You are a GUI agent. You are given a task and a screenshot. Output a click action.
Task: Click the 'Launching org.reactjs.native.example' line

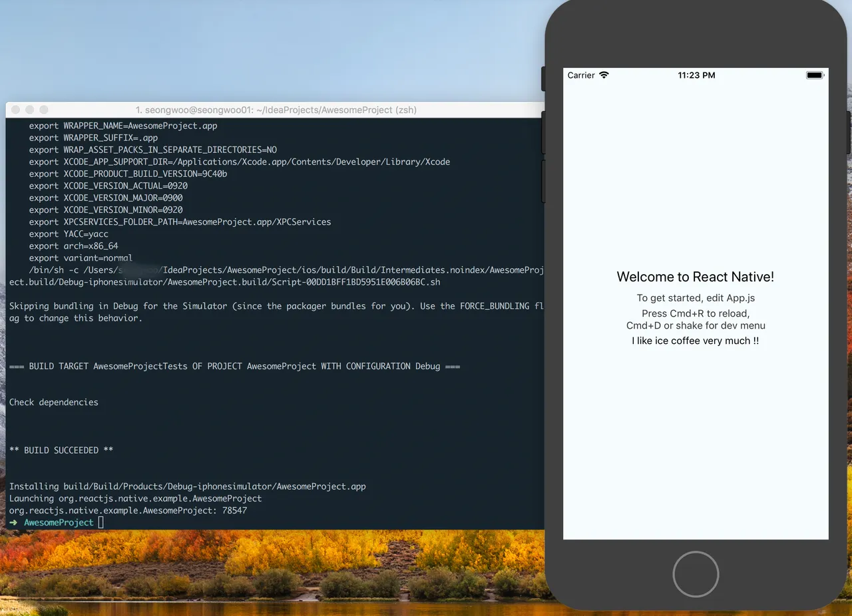click(x=135, y=498)
